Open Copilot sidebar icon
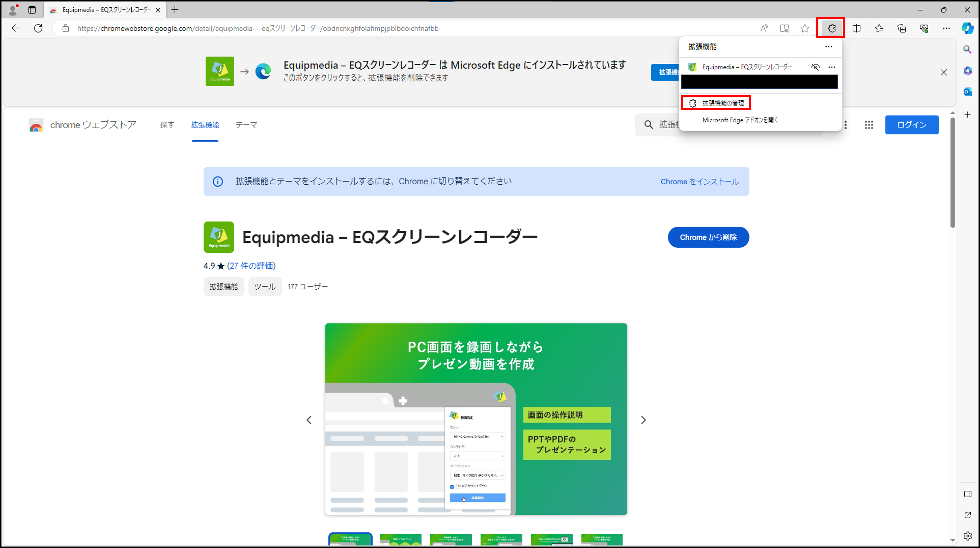The image size is (980, 548). pos(967,28)
